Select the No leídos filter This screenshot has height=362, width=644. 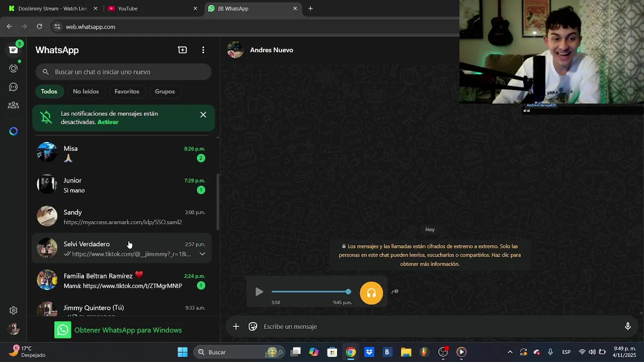pyautogui.click(x=86, y=92)
